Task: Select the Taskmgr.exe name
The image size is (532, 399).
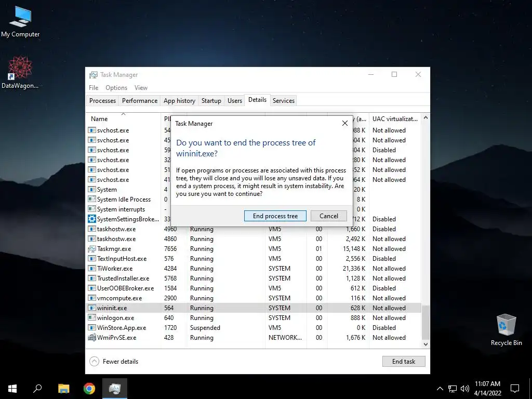Action: pyautogui.click(x=114, y=249)
